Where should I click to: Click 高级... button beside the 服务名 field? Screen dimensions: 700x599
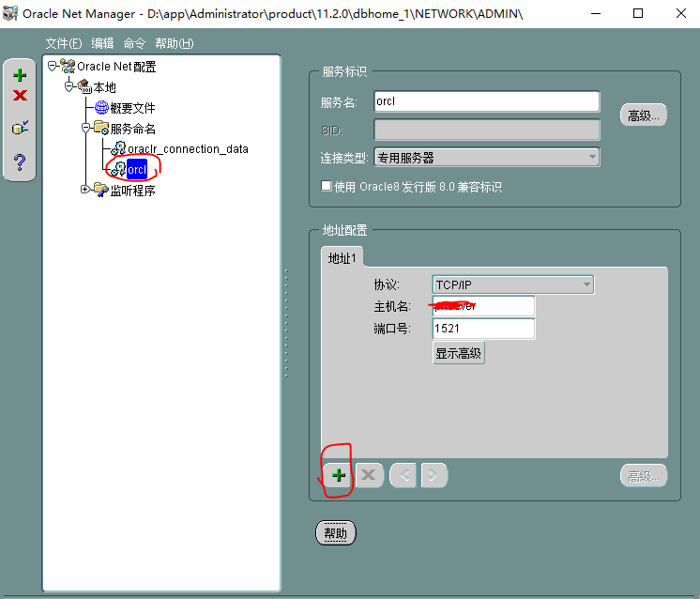point(643,115)
